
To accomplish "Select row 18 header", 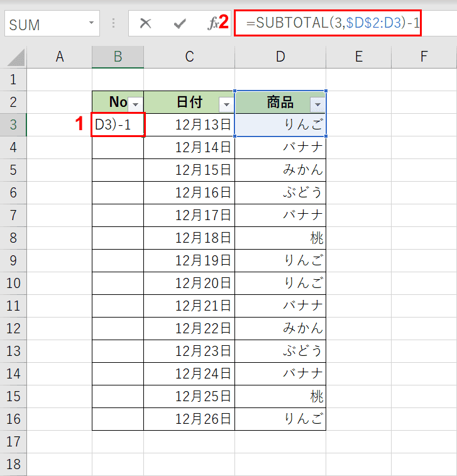I will (x=13, y=465).
